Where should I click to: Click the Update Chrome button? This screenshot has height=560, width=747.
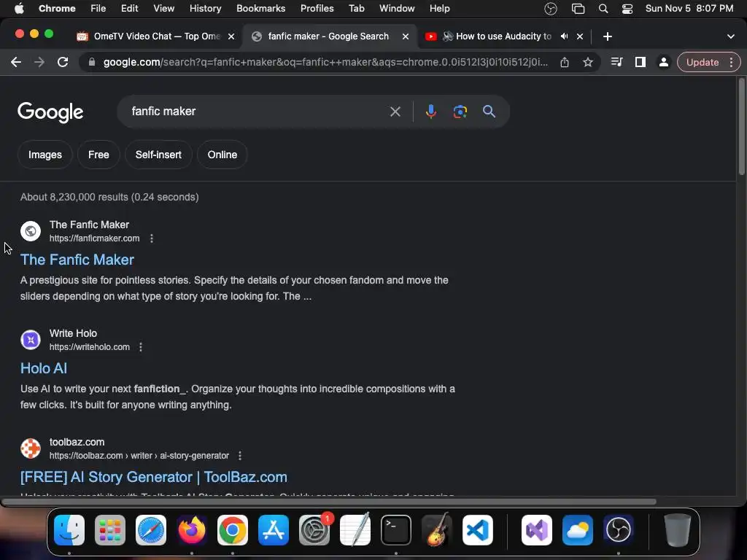pyautogui.click(x=703, y=63)
